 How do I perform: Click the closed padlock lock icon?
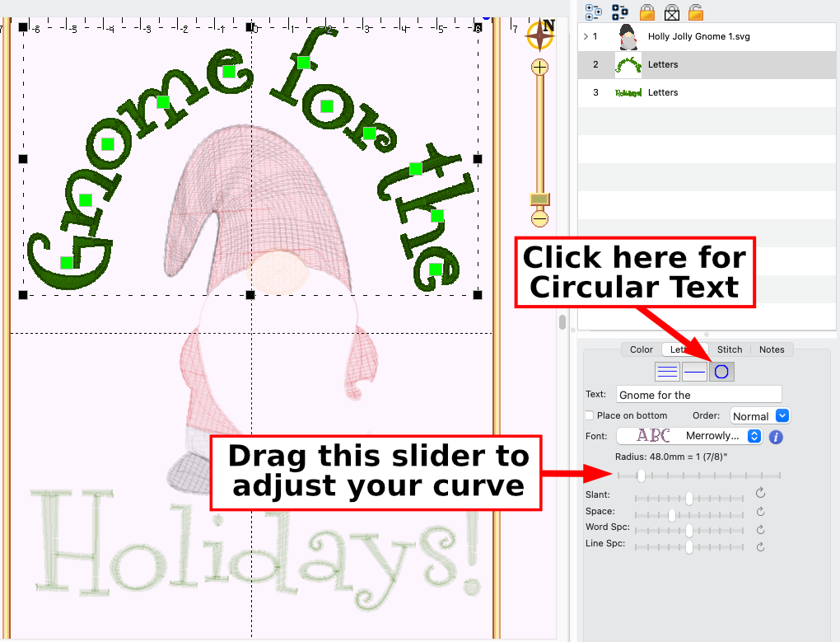646,12
